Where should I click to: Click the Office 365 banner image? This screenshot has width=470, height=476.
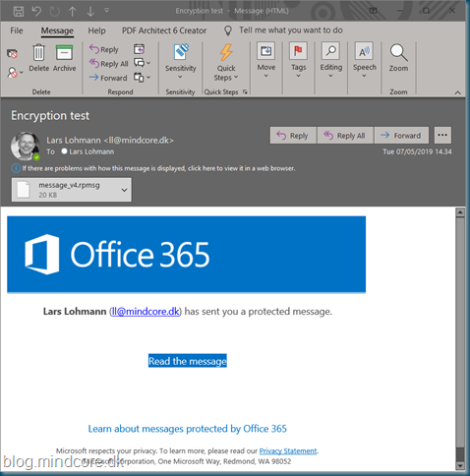pyautogui.click(x=186, y=255)
